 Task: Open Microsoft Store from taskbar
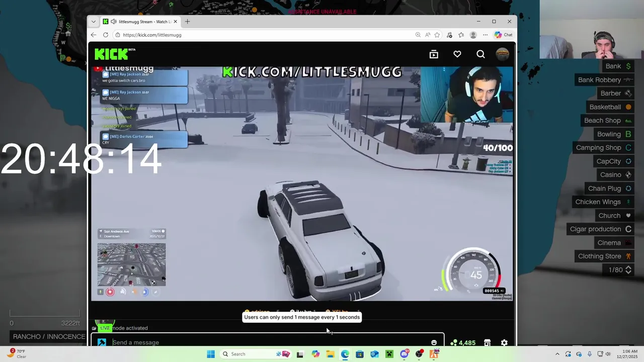pyautogui.click(x=360, y=354)
